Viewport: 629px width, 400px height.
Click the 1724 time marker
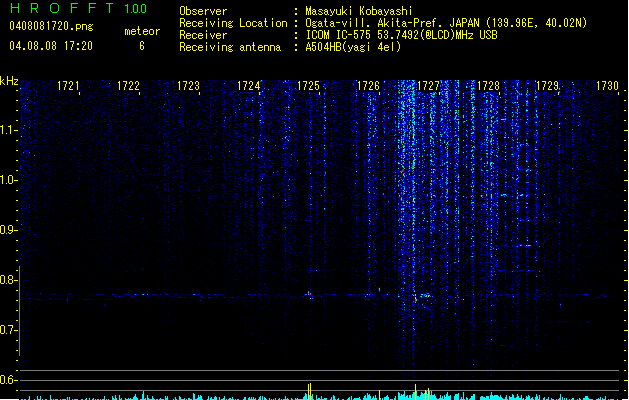[x=248, y=86]
